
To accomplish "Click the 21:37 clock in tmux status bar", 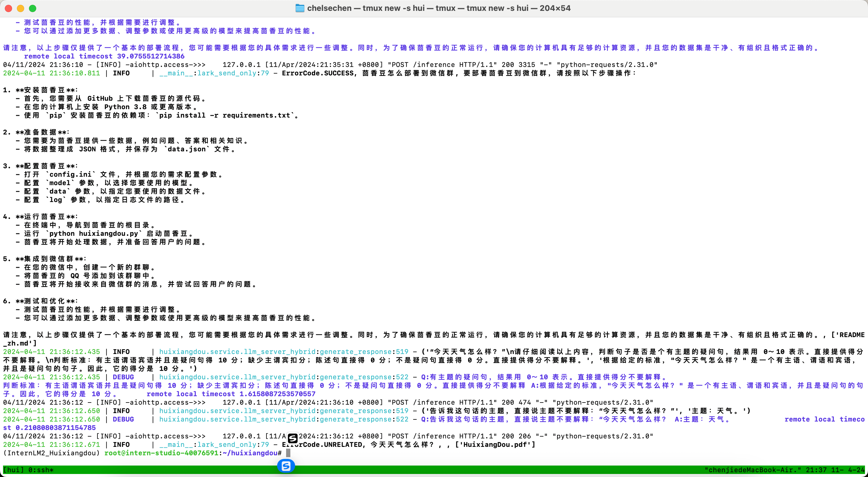I will point(816,470).
